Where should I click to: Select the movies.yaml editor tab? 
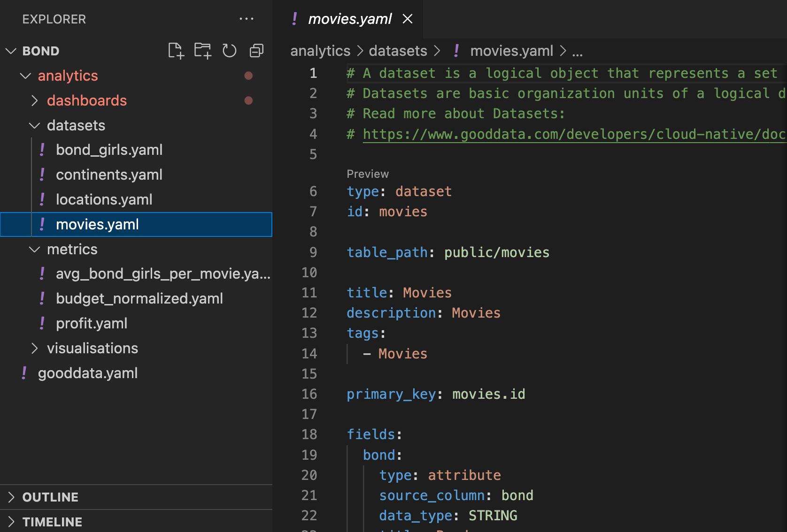pyautogui.click(x=350, y=19)
